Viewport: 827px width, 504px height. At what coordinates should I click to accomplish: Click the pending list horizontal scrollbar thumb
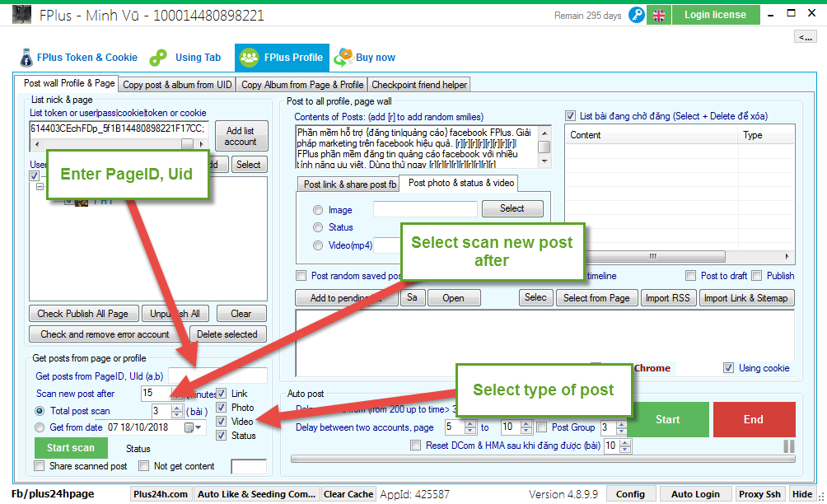(654, 256)
